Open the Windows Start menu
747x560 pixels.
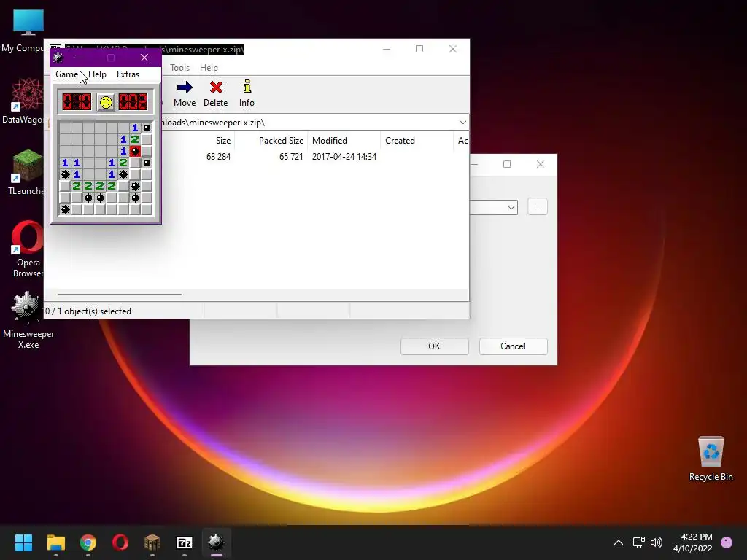pyautogui.click(x=23, y=542)
